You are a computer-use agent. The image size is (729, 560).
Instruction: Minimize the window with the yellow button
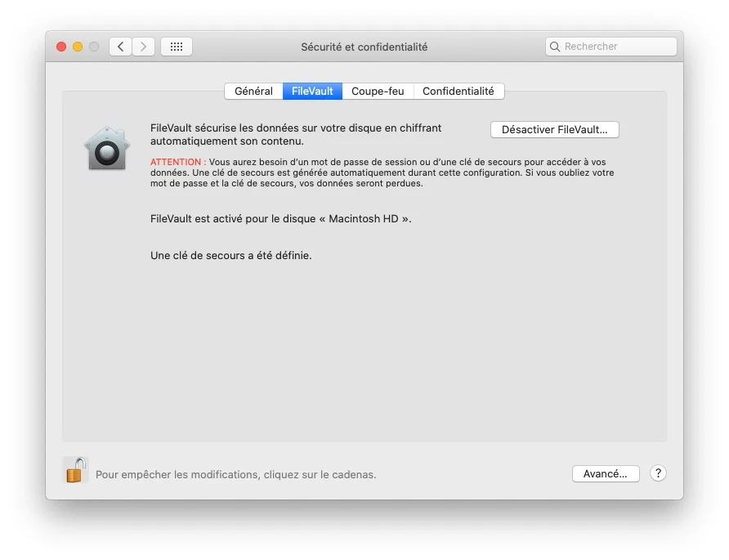click(x=78, y=47)
